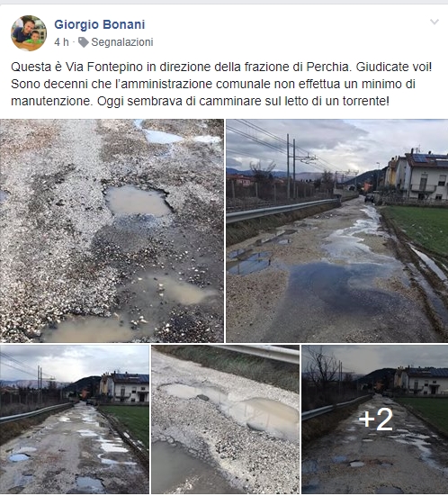Click the +2 photo overlay thumbnail
448x496 pixels.
tap(376, 419)
